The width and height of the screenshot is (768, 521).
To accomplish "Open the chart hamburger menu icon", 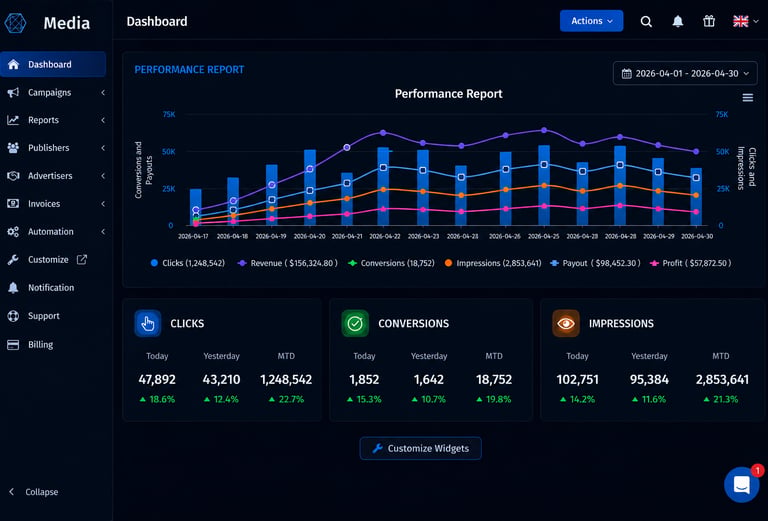I will pyautogui.click(x=747, y=97).
